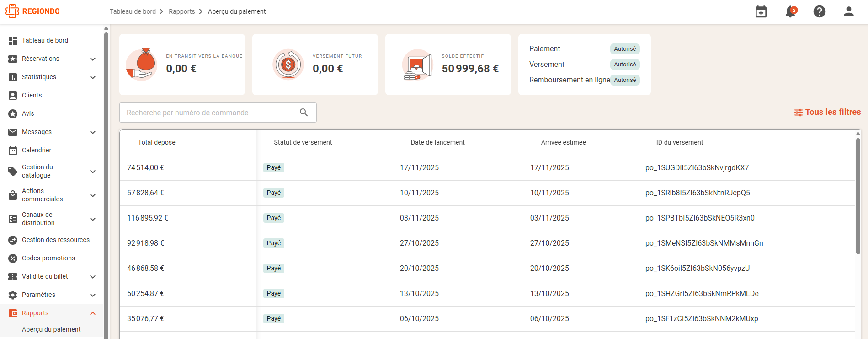The image size is (868, 339).
Task: Open Codes promotions sidebar icon
Action: pos(13,258)
